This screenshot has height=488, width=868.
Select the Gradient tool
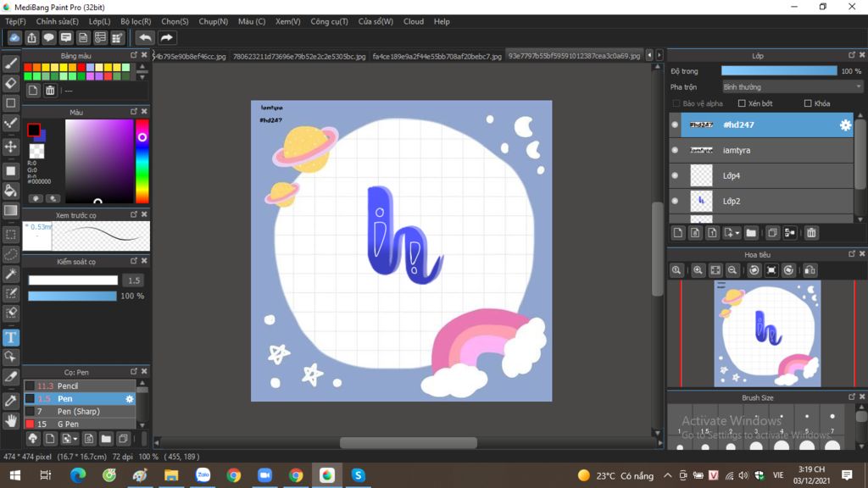(x=10, y=211)
